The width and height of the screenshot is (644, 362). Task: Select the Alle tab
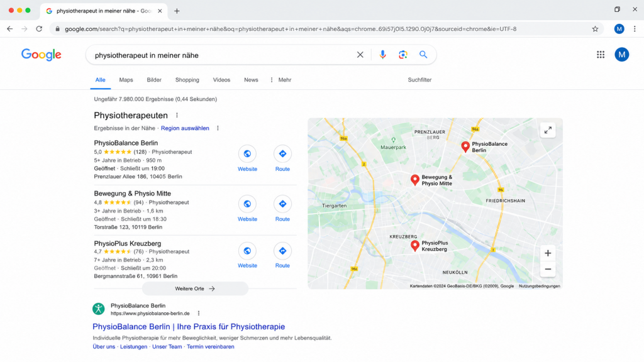point(100,80)
